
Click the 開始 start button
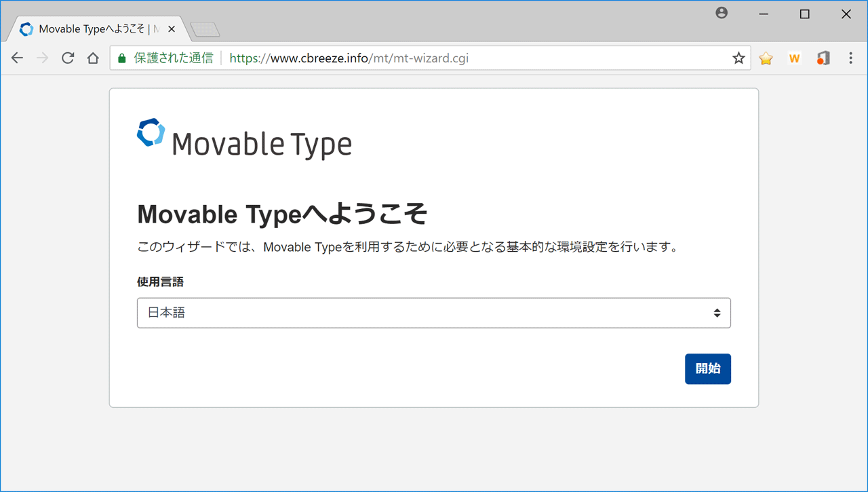point(708,368)
